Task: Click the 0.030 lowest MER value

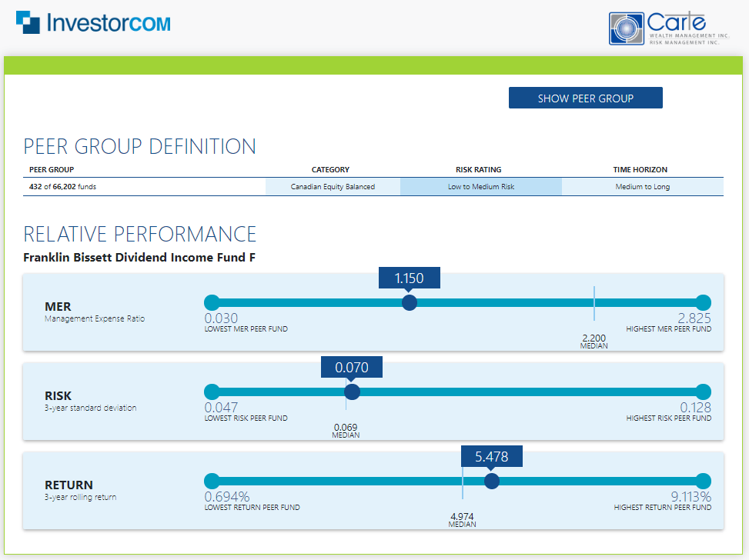Action: 221,318
